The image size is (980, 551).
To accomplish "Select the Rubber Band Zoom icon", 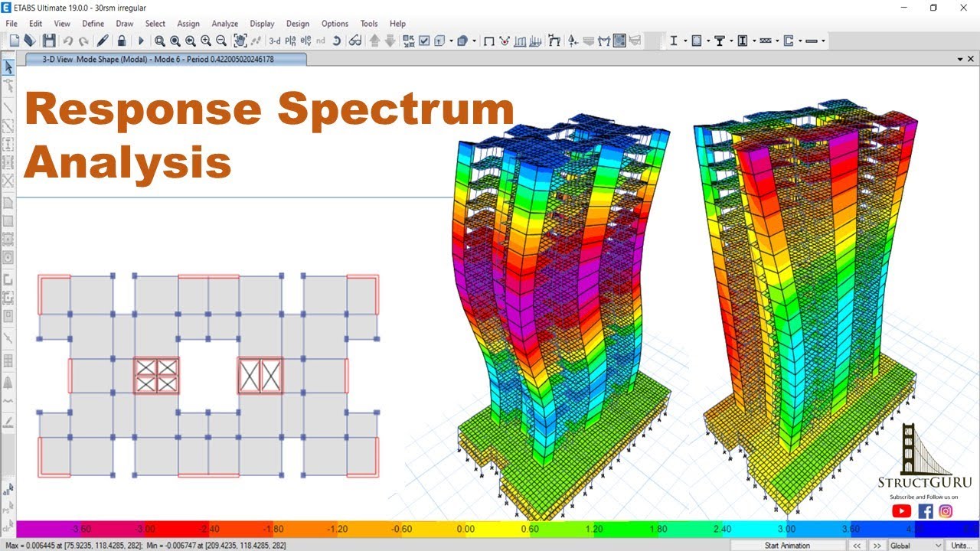I will 159,41.
